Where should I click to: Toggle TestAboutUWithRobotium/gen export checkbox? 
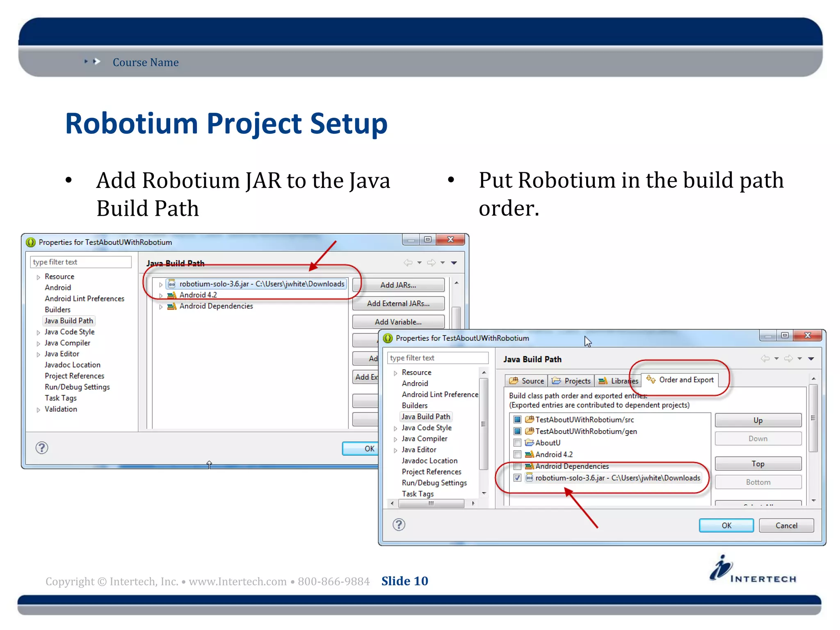[517, 431]
